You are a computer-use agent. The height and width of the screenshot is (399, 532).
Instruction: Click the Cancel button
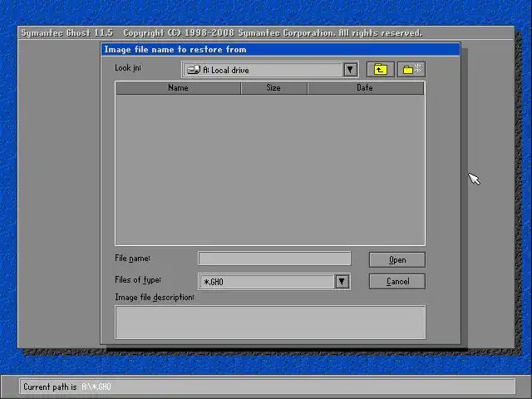point(397,282)
